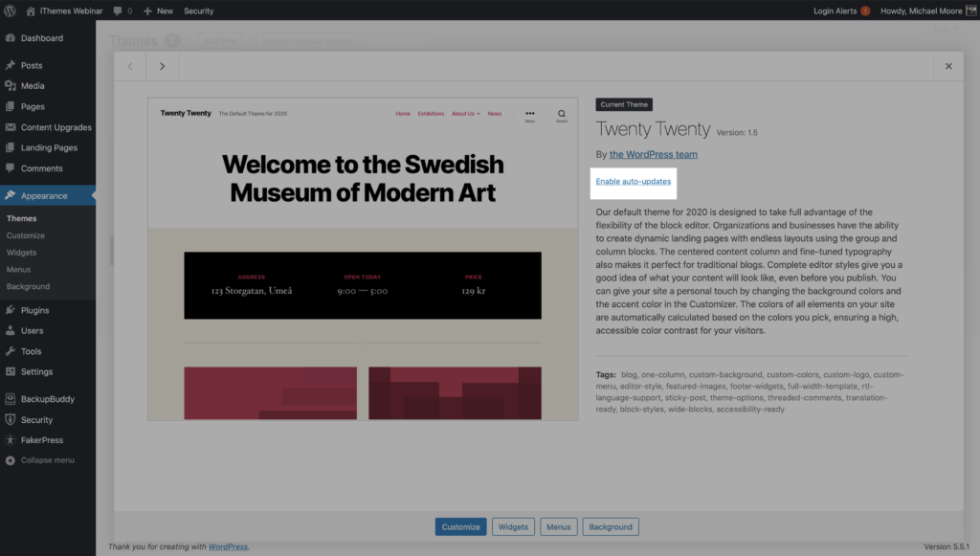
Task: Show the previous theme with left chevron
Action: tap(130, 66)
